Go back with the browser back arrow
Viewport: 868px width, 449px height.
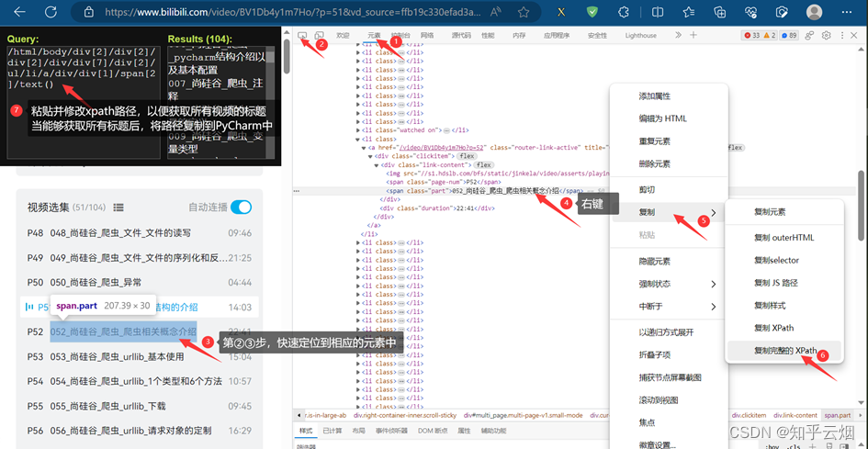click(x=20, y=12)
